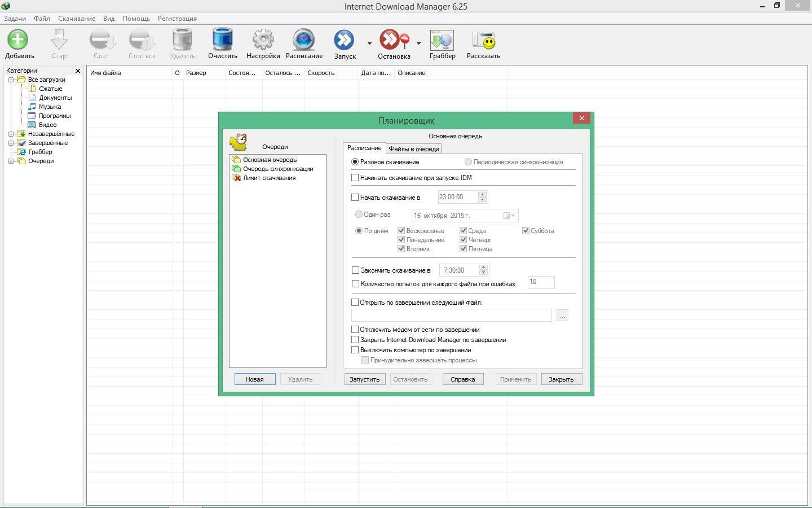Sort by Скорость column header
Image resolution: width=812 pixels, height=508 pixels.
331,73
